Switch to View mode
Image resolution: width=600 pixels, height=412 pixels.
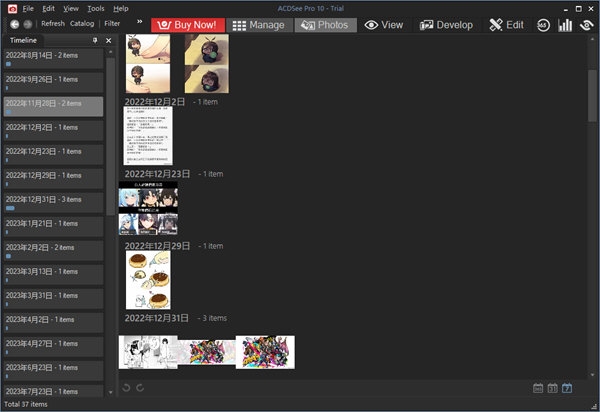point(384,25)
